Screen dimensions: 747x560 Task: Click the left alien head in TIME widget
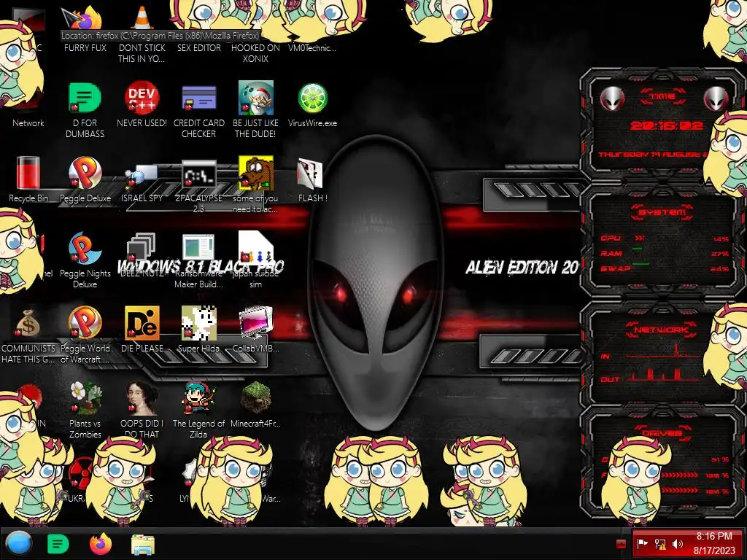click(612, 98)
